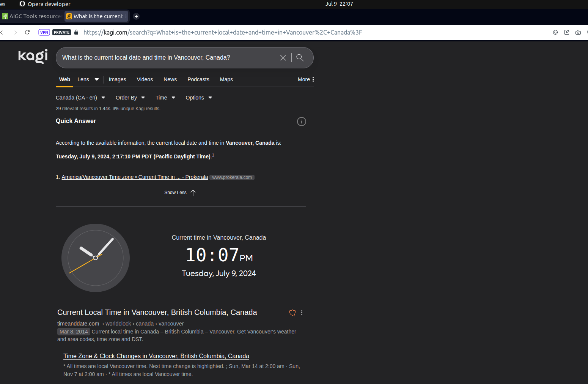The image size is (588, 384).
Task: Click 'Tuesday, July 9, 2024' under the clock
Action: tap(219, 273)
